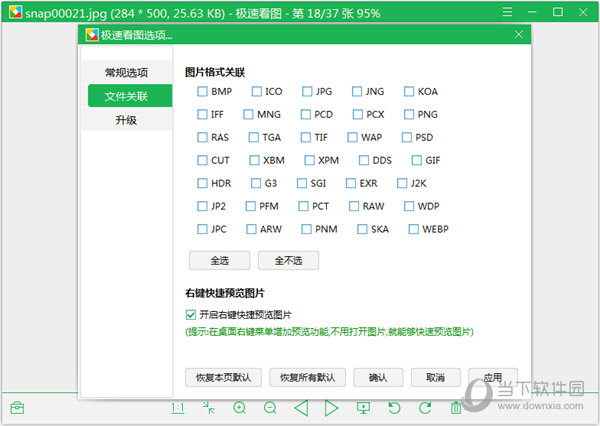Enable the IFF format checkbox

tap(202, 114)
